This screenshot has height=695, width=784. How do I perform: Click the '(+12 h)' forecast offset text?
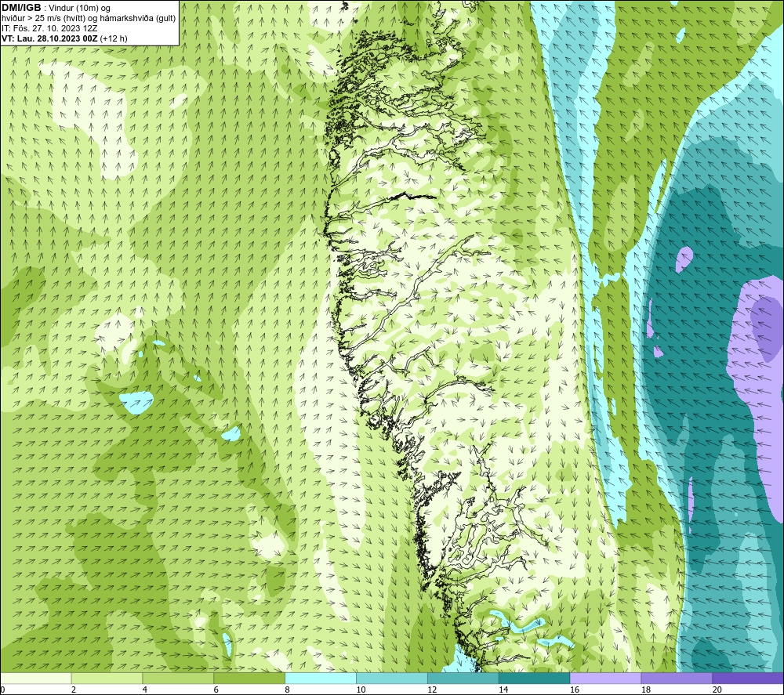pos(114,38)
